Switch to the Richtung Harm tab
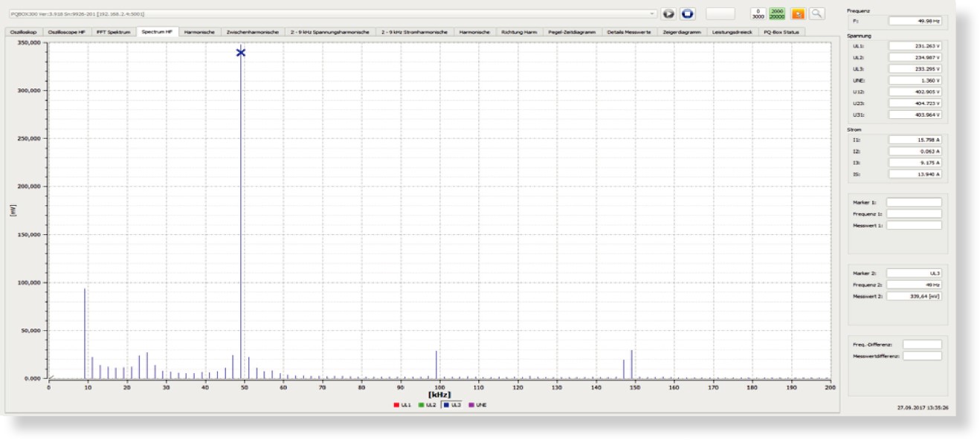The height and width of the screenshot is (440, 980). (x=519, y=32)
